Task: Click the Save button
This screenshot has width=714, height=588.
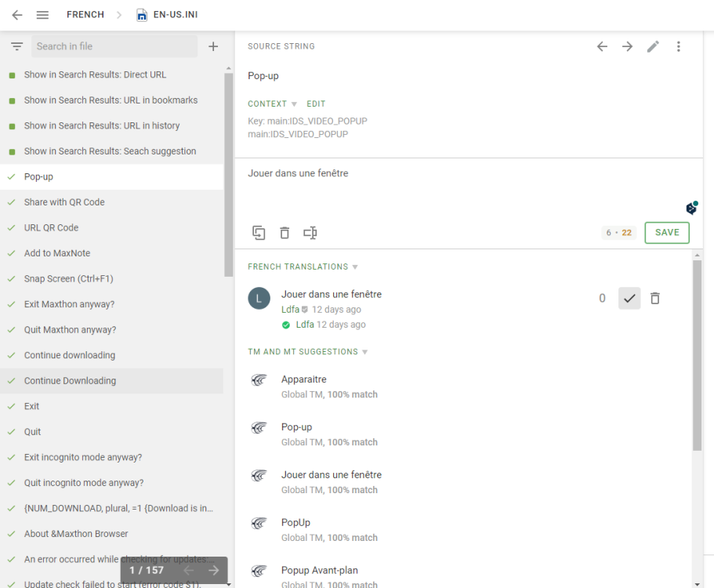Action: point(667,233)
